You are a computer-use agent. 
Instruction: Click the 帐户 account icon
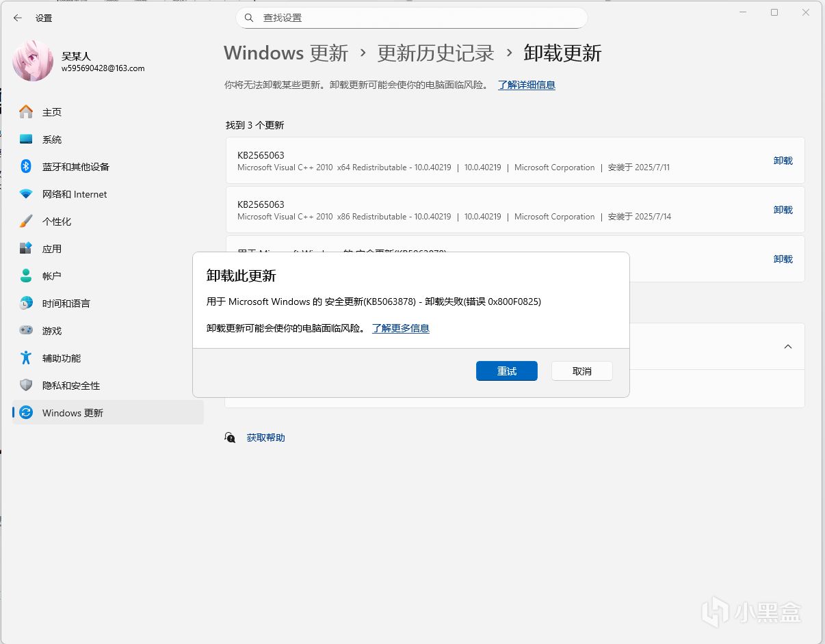26,276
